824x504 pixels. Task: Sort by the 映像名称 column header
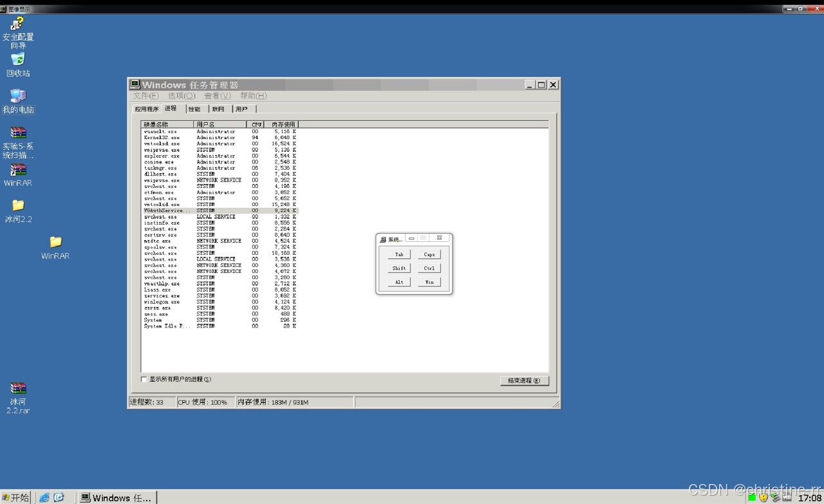click(167, 124)
